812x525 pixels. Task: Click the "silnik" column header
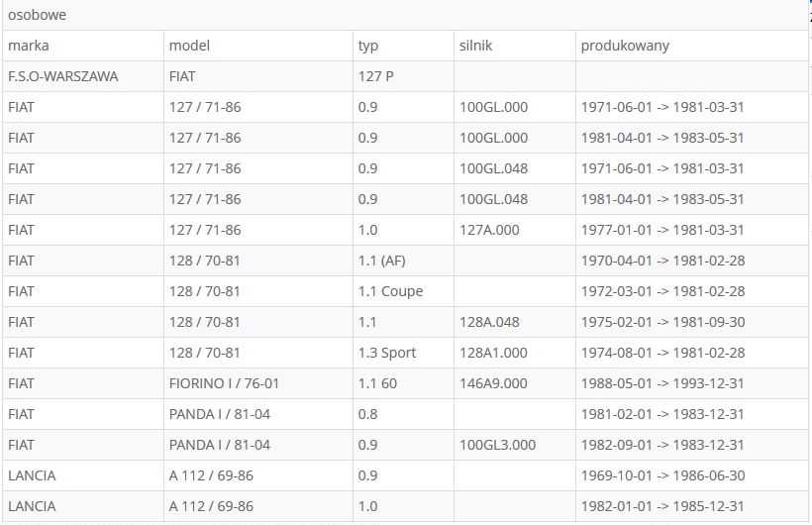click(476, 46)
